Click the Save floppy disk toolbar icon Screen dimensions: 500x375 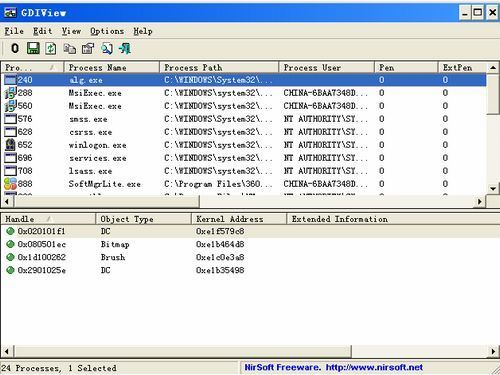33,49
